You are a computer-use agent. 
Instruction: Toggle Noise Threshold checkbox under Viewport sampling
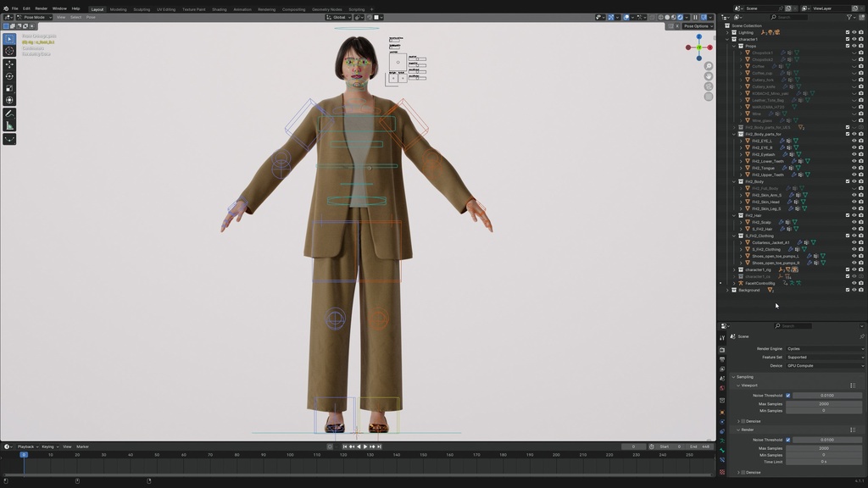[787, 395]
